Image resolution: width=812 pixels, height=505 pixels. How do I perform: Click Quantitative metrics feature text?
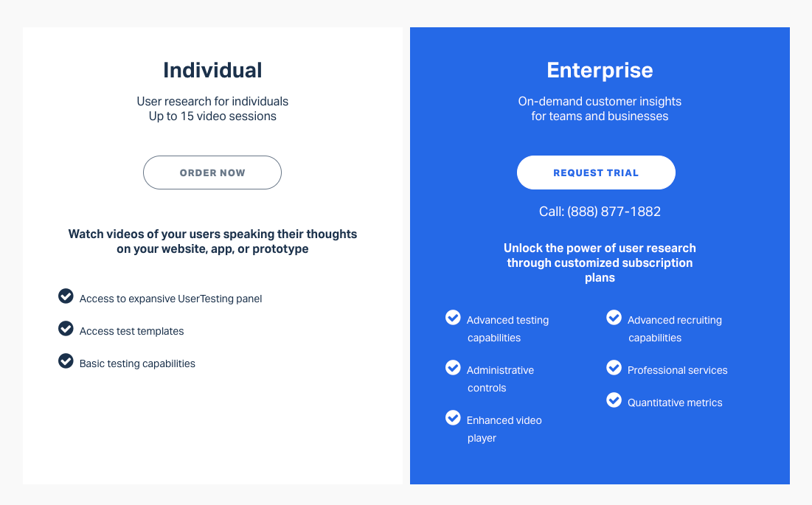click(x=675, y=403)
